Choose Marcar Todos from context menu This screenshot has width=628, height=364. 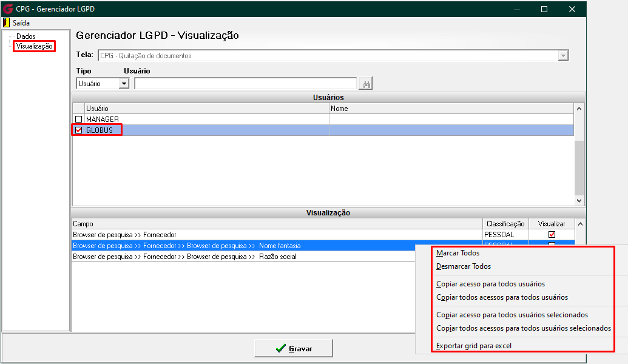pyautogui.click(x=457, y=253)
